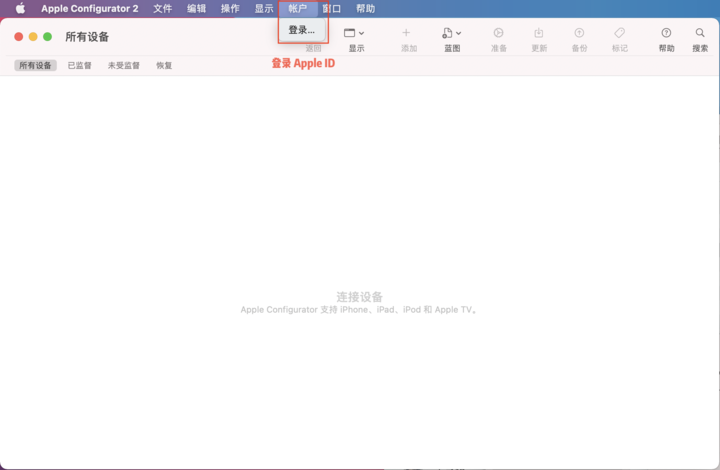Minimize window with yellow button

[x=33, y=37]
